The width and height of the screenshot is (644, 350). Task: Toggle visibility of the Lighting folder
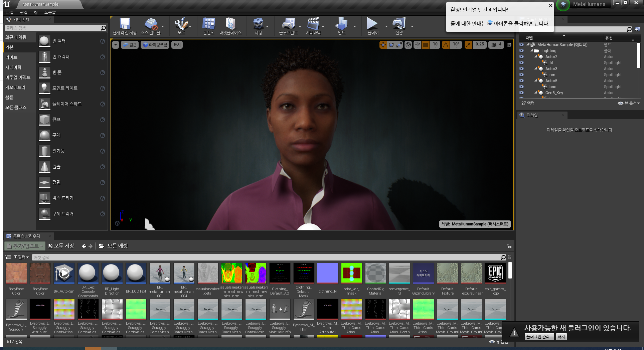pyautogui.click(x=521, y=50)
